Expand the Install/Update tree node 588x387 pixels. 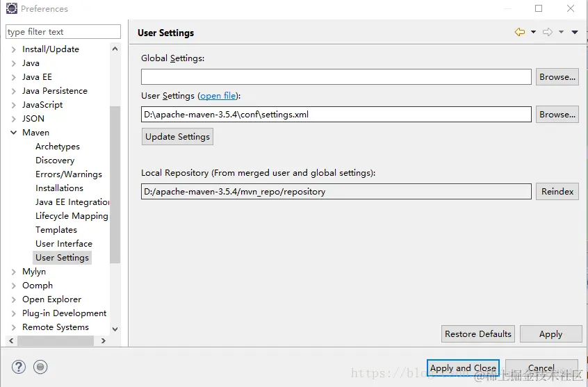13,49
